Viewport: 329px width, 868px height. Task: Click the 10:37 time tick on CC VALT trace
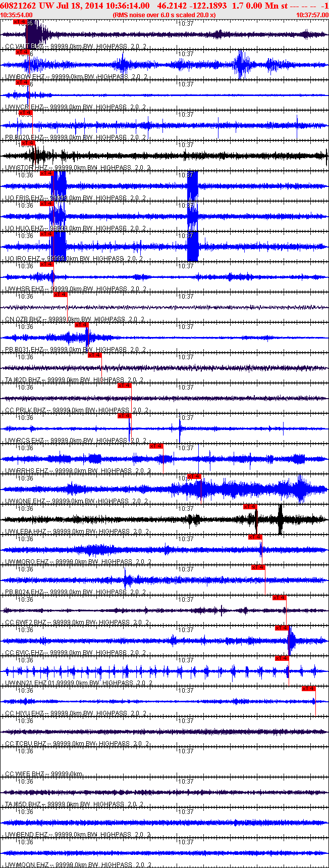click(186, 24)
